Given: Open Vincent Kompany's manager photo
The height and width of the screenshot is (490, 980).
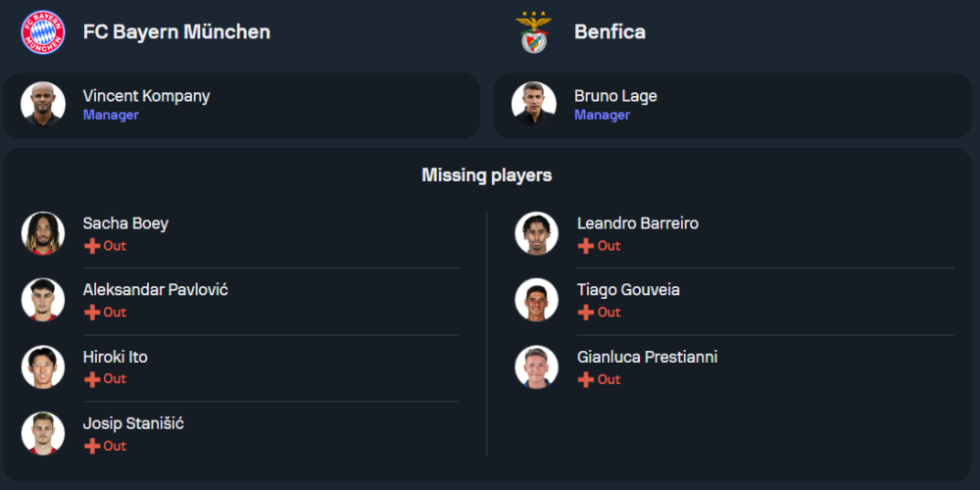Looking at the screenshot, I should pos(43,104).
